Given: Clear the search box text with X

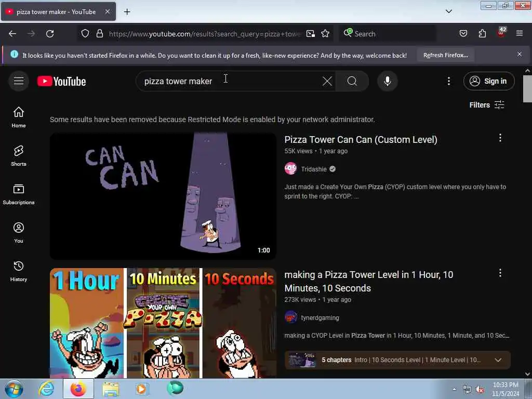Looking at the screenshot, I should [327, 81].
